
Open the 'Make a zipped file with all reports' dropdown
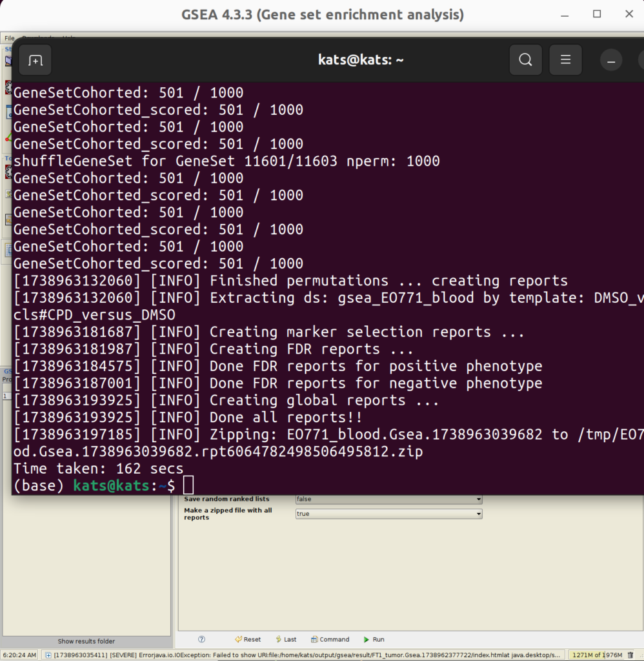pos(388,514)
